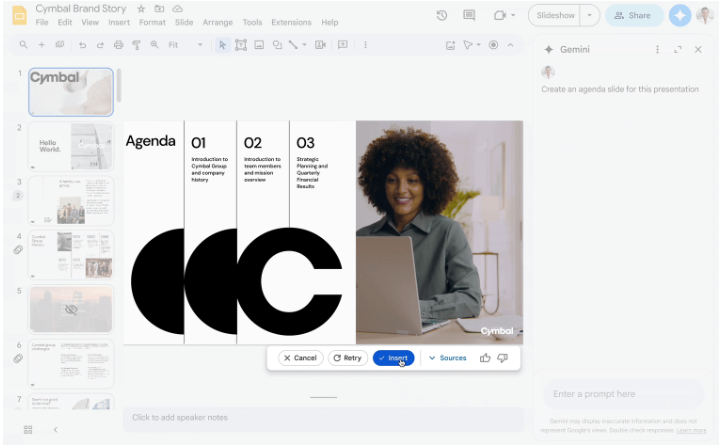Give thumbs down to generated slide
Viewport: 723px width, 447px height.
pyautogui.click(x=502, y=358)
